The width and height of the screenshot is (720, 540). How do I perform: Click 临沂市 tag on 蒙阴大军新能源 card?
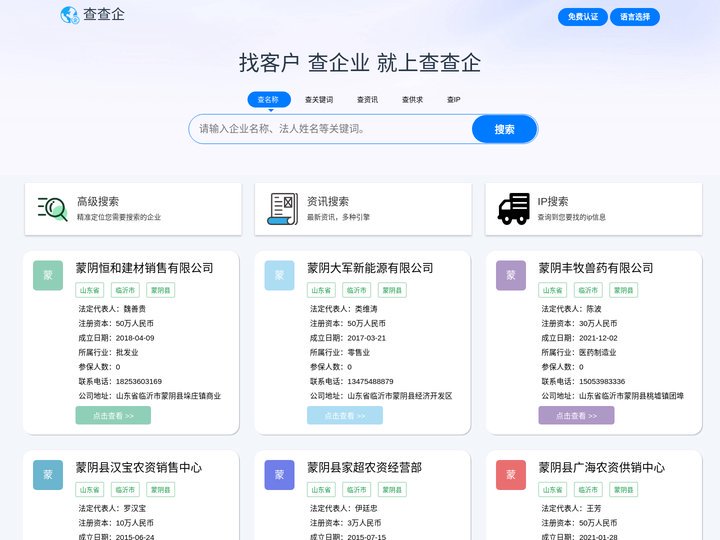coord(357,290)
